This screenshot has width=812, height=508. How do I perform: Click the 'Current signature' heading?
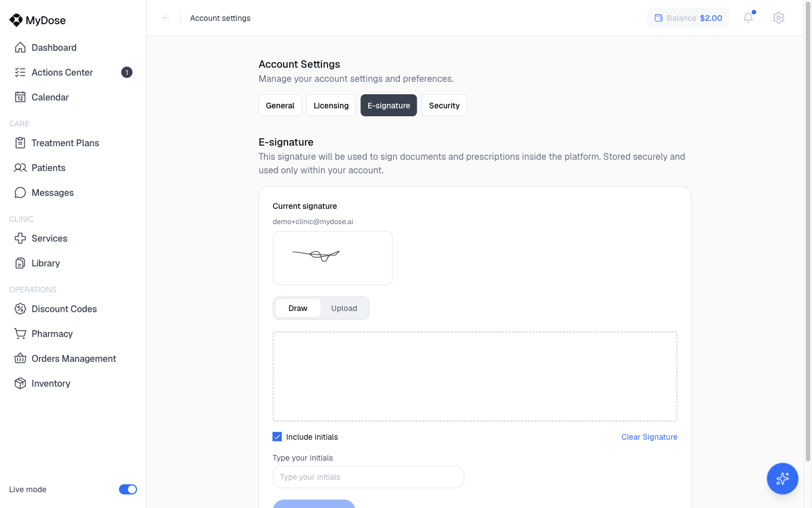coord(304,206)
